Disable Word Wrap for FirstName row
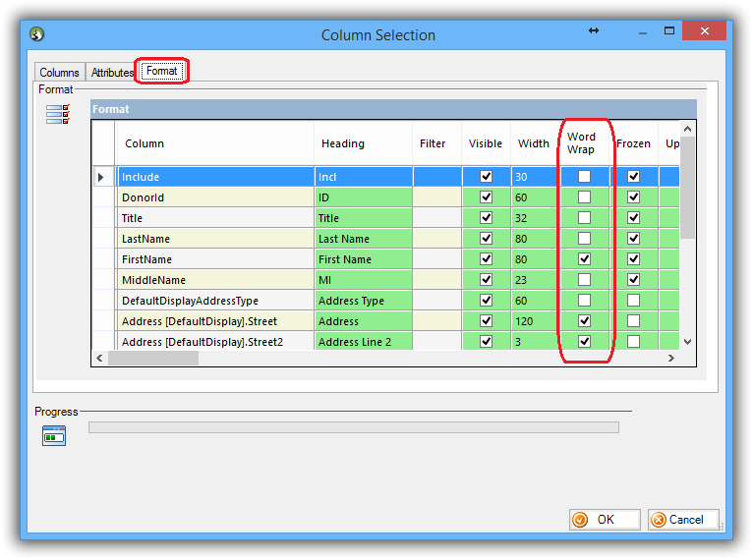This screenshot has height=560, width=753. [585, 259]
